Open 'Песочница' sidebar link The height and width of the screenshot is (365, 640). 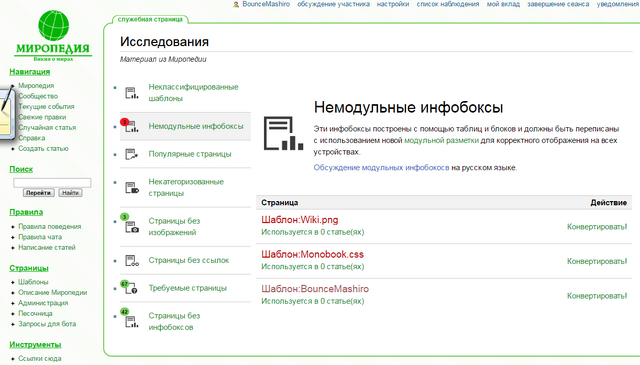(35, 314)
